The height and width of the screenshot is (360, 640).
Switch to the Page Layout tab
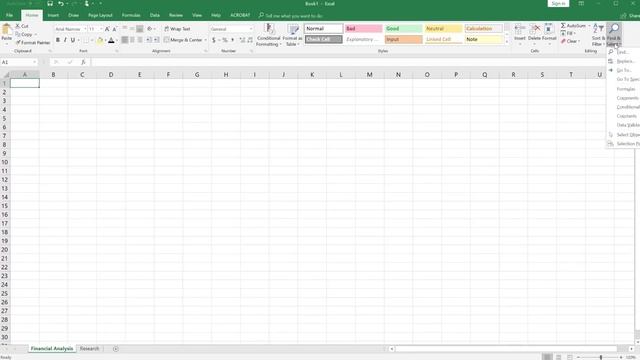[100, 15]
